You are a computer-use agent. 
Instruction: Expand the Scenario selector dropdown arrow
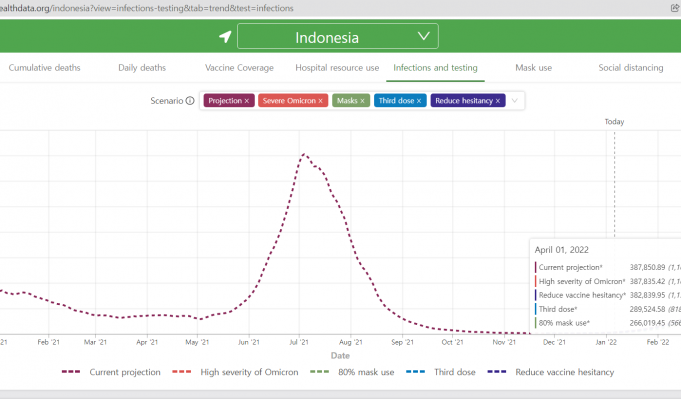[x=515, y=101]
